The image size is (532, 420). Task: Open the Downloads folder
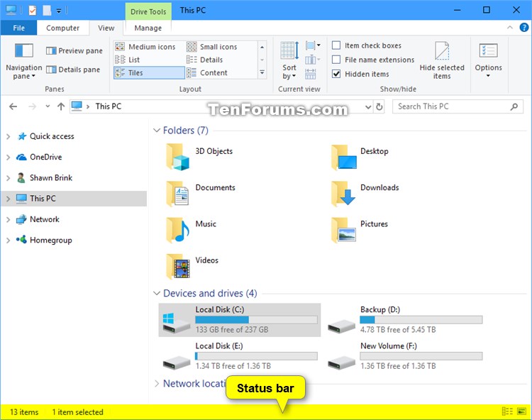[365, 194]
